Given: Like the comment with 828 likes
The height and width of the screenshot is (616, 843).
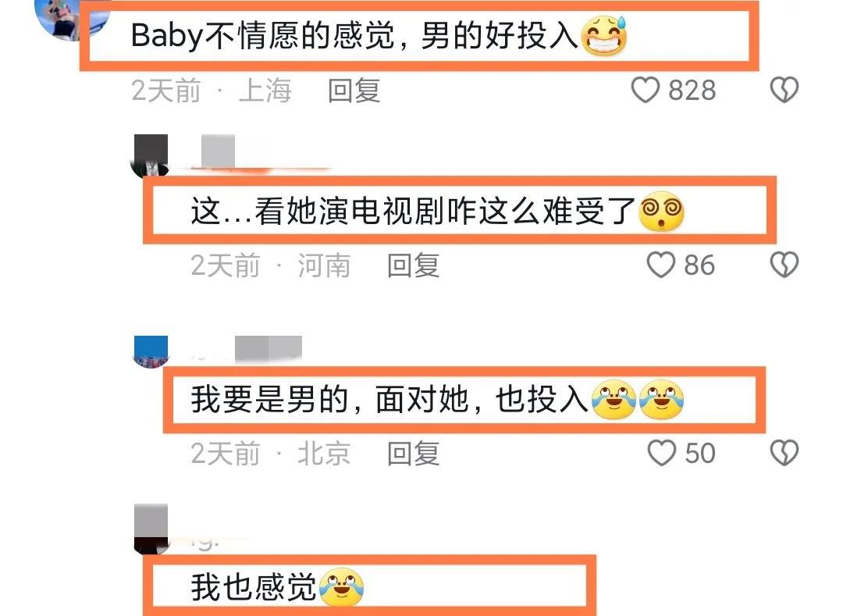Looking at the screenshot, I should pos(645,90).
